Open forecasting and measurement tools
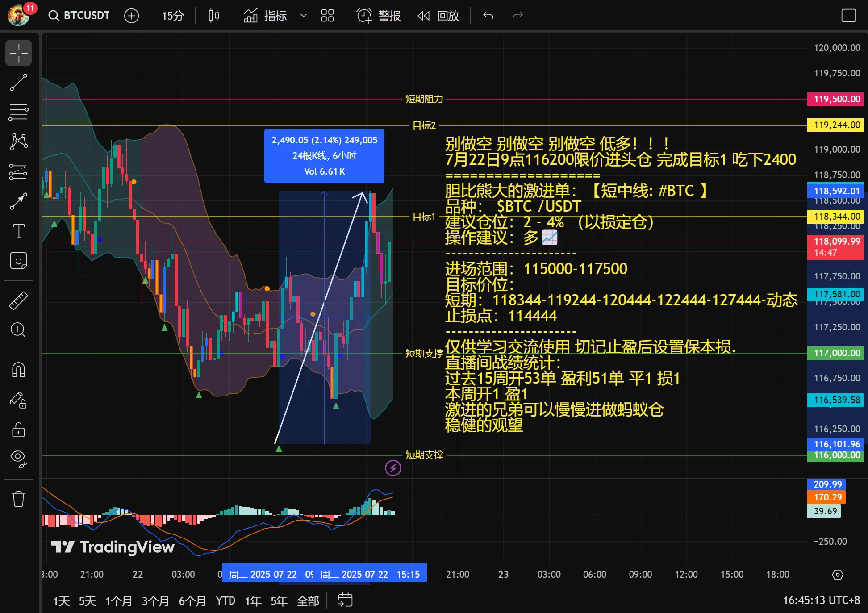Screen dimensions: 868x613 pos(18,171)
